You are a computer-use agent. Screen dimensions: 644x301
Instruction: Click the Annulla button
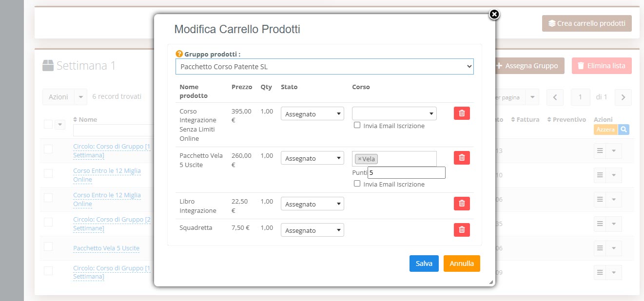click(461, 263)
